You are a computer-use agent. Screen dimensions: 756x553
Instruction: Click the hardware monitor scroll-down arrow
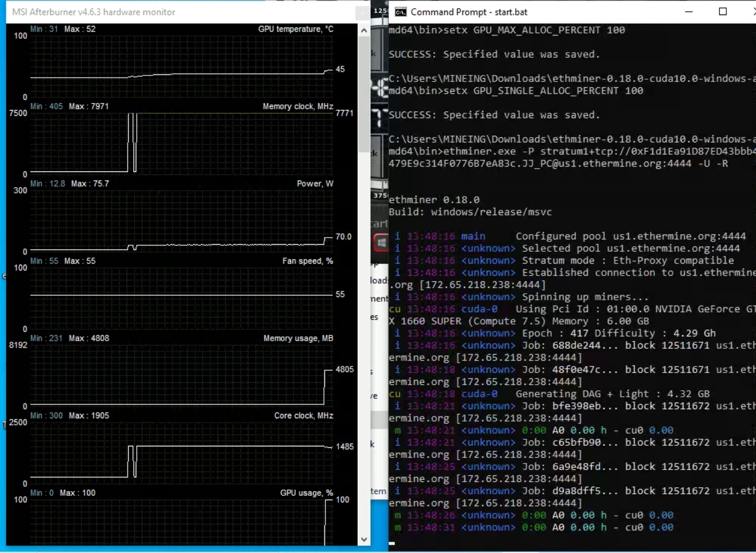364,539
